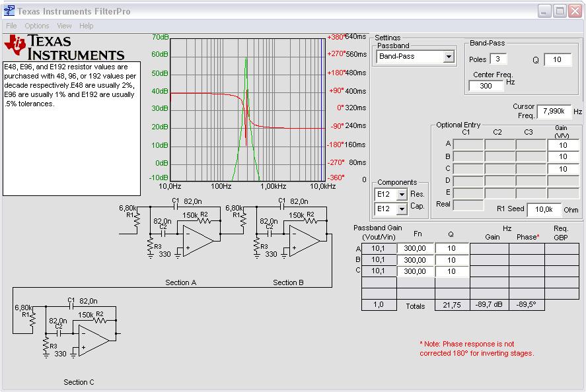This screenshot has height=392, width=586.
Task: Click capacitor C1 82,0n in Section A
Action: click(x=176, y=207)
